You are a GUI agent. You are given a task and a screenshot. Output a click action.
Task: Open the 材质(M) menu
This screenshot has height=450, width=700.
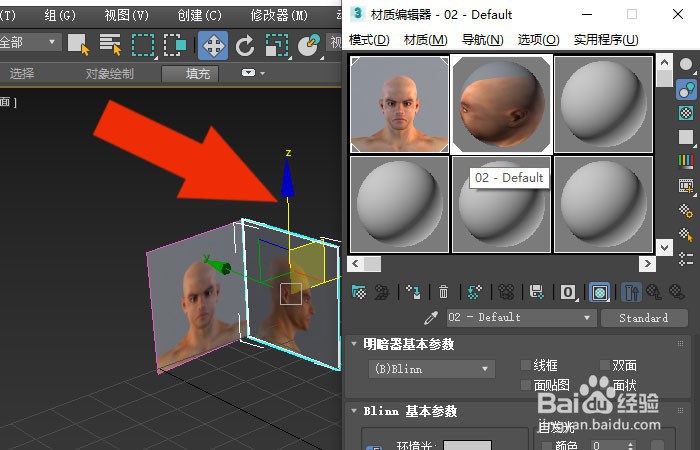(x=425, y=40)
